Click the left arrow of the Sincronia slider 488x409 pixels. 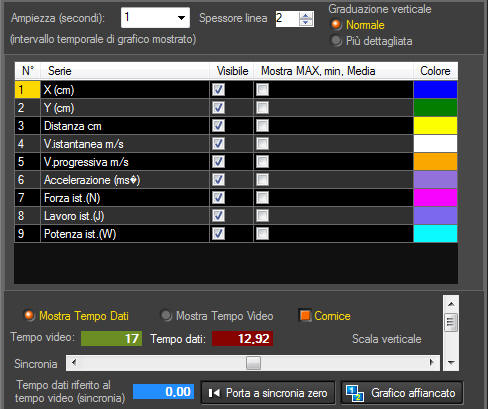74,363
